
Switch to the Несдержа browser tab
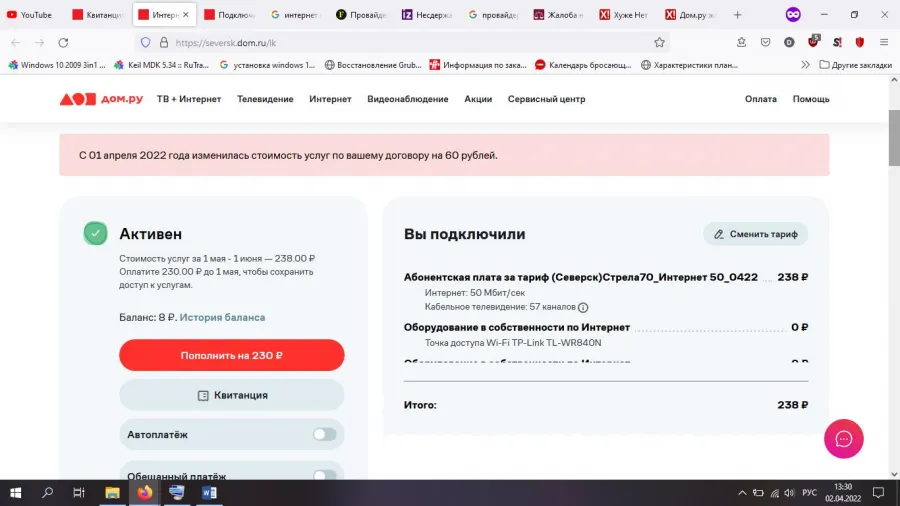(428, 15)
